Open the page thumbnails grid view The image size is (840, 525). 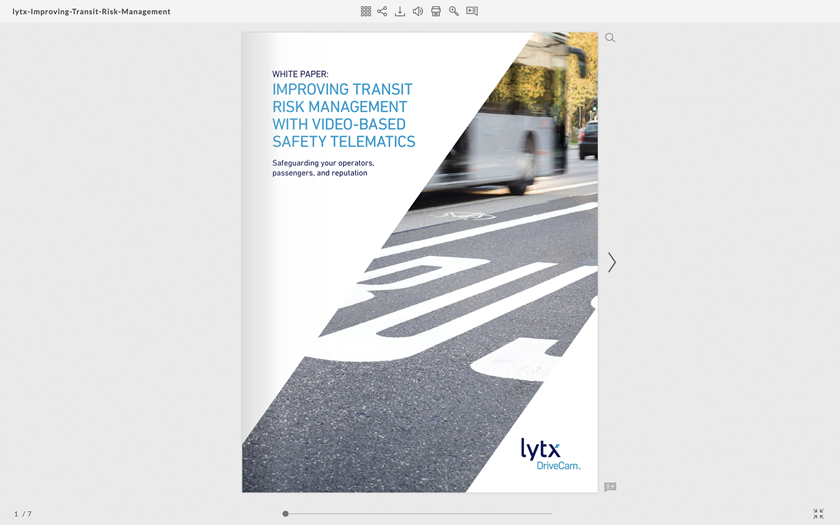(x=366, y=11)
